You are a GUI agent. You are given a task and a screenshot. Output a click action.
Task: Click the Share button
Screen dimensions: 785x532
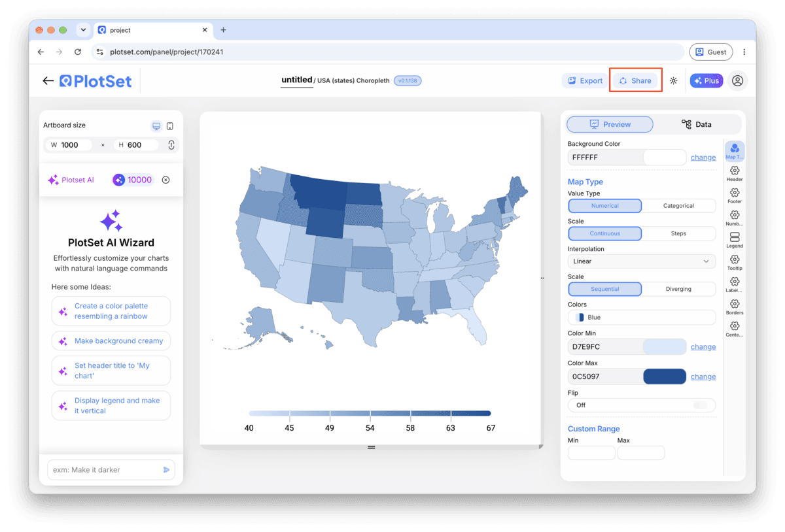pyautogui.click(x=635, y=81)
